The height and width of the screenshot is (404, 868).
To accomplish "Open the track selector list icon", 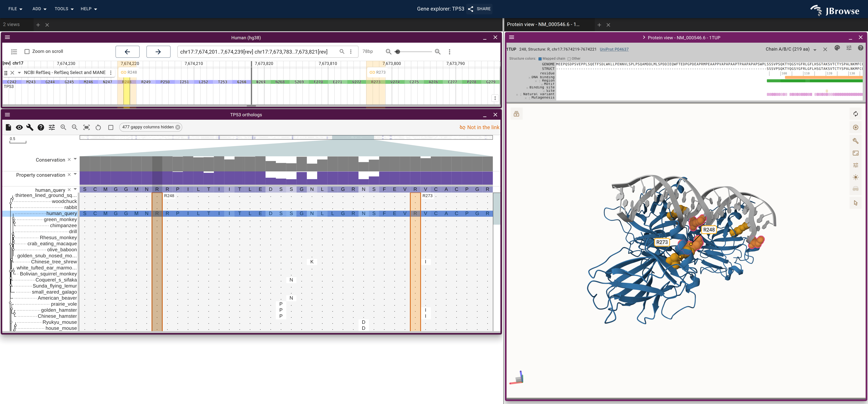I will click(14, 52).
